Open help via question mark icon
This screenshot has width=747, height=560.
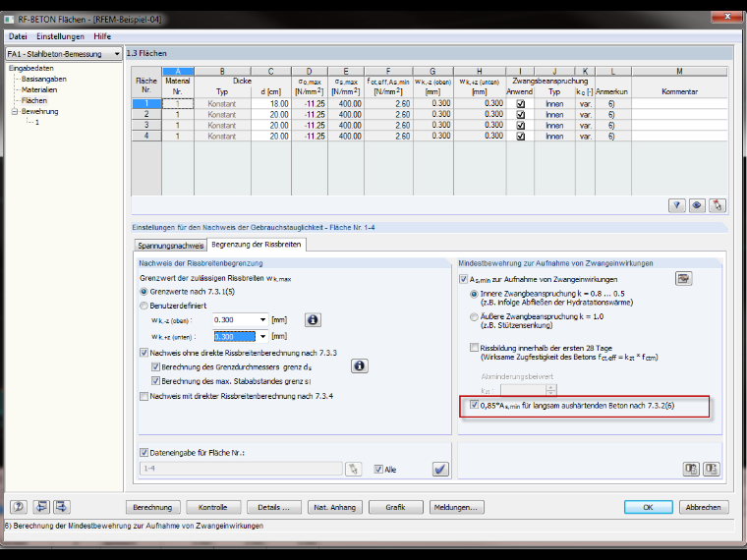(x=19, y=507)
